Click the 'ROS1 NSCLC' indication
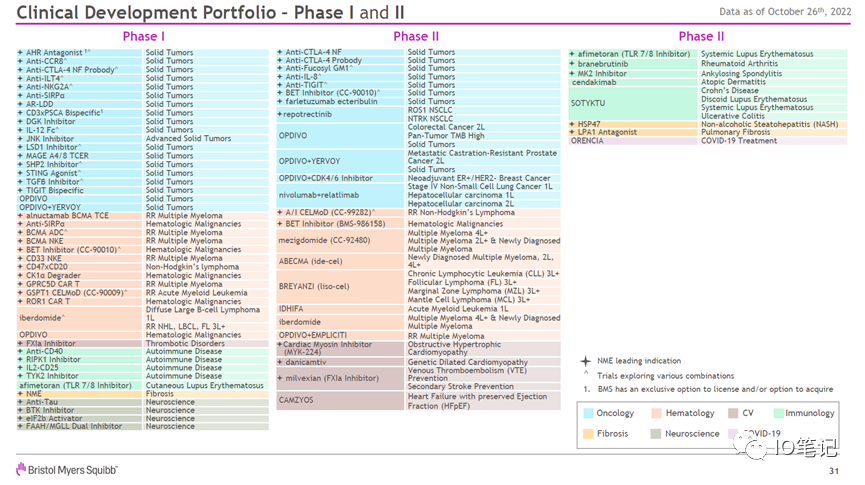 pyautogui.click(x=430, y=110)
